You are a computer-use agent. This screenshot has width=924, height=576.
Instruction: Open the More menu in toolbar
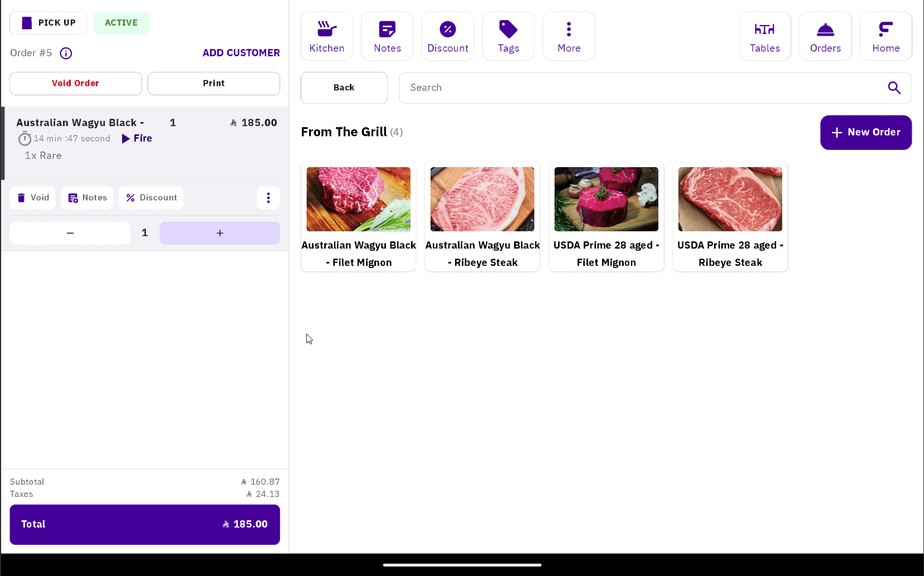[x=569, y=36]
